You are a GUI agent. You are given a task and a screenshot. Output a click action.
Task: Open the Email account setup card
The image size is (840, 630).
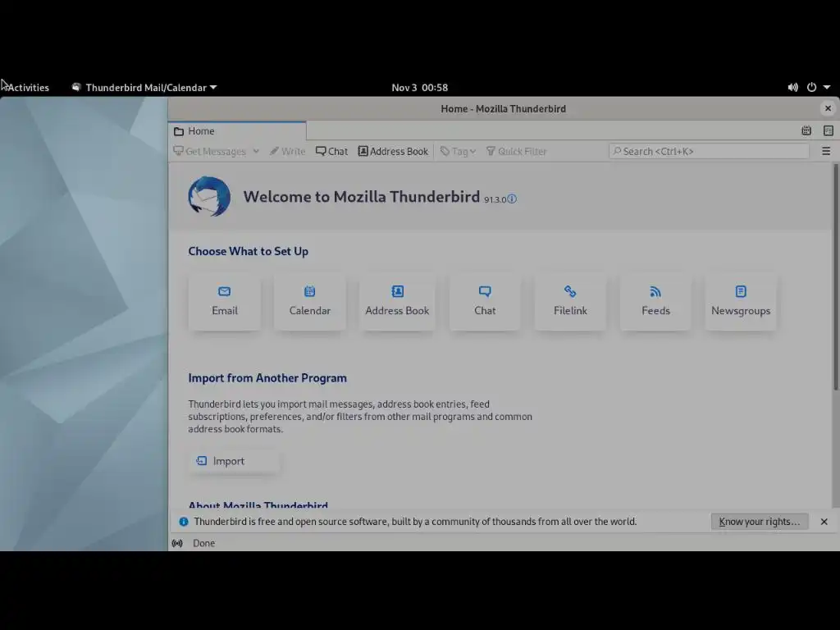(225, 302)
